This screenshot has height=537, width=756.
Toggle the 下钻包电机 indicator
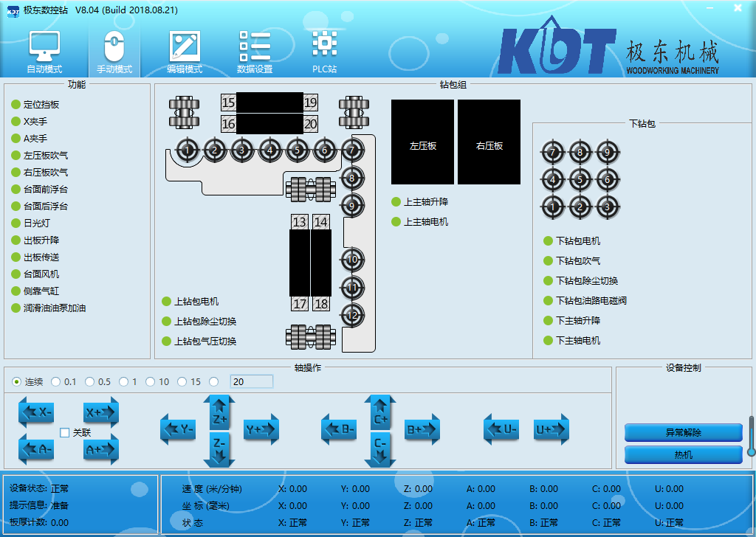pos(548,241)
